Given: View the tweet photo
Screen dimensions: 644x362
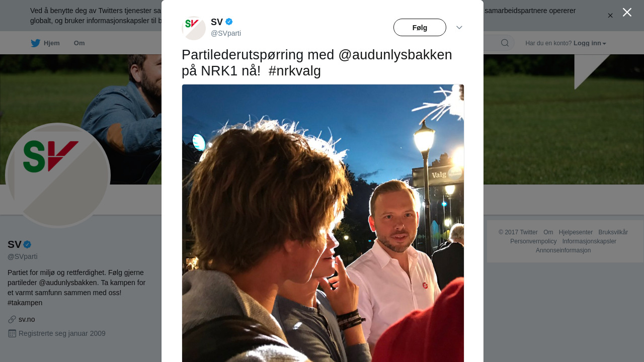Looking at the screenshot, I should click(x=323, y=223).
